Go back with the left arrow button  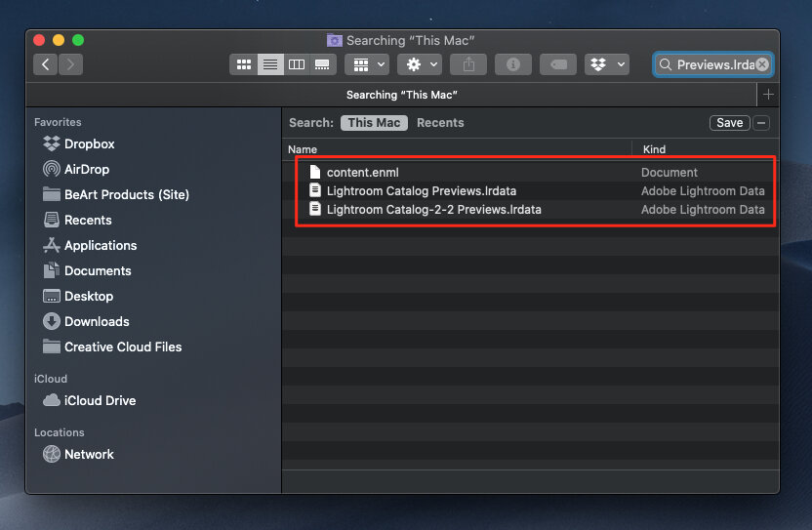46,64
